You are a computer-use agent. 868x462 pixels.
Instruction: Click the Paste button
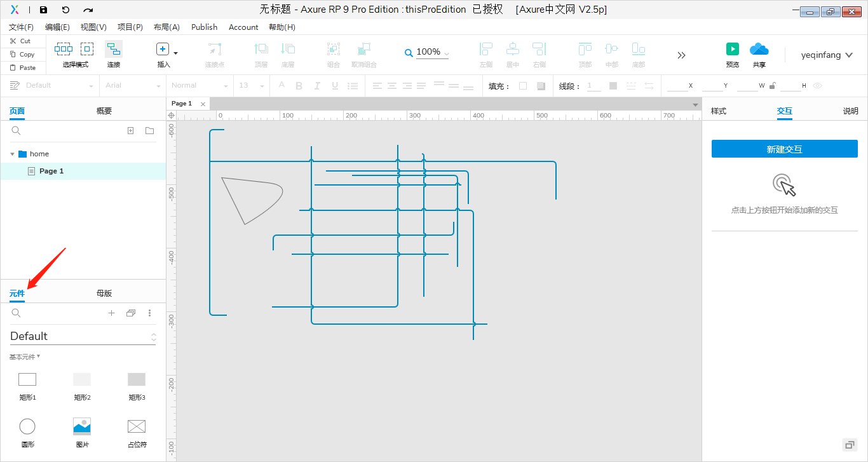(x=22, y=67)
